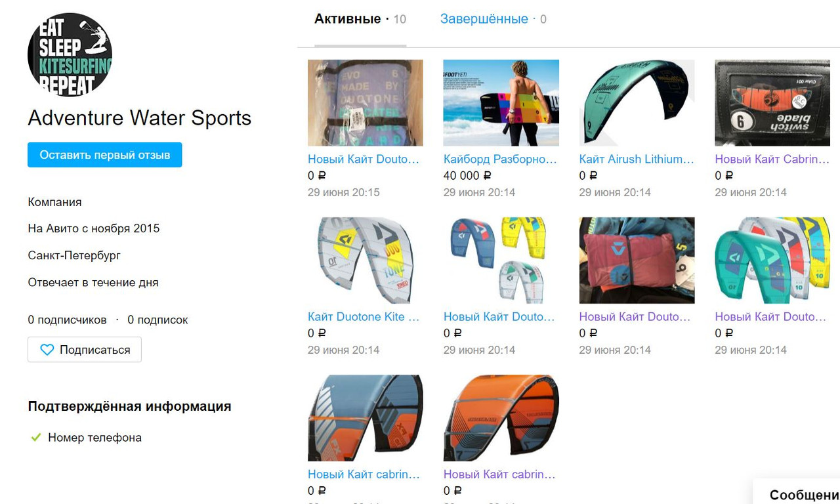840x504 pixels.
Task: Open the green Airush Lithium kite thumbnail
Action: [637, 103]
